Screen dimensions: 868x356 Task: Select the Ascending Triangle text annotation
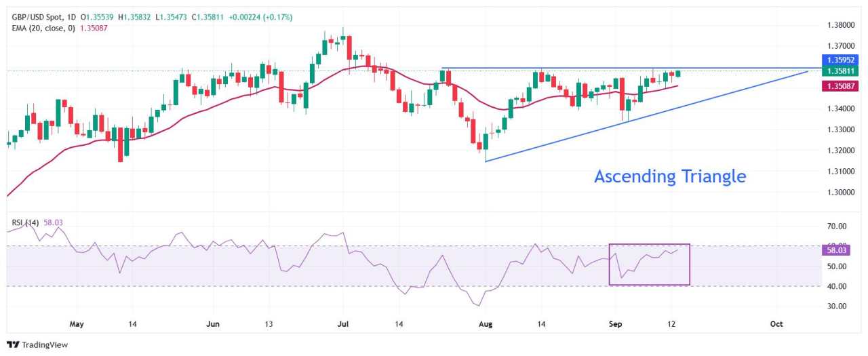670,176
